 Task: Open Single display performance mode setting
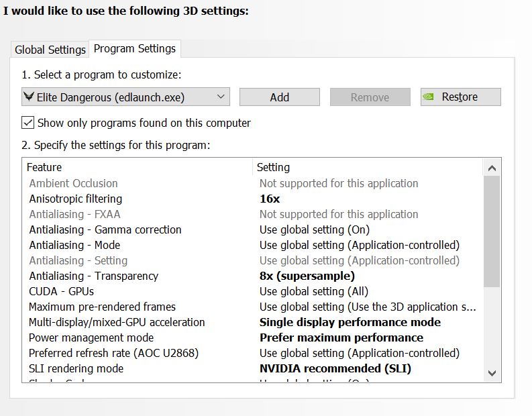pos(350,322)
